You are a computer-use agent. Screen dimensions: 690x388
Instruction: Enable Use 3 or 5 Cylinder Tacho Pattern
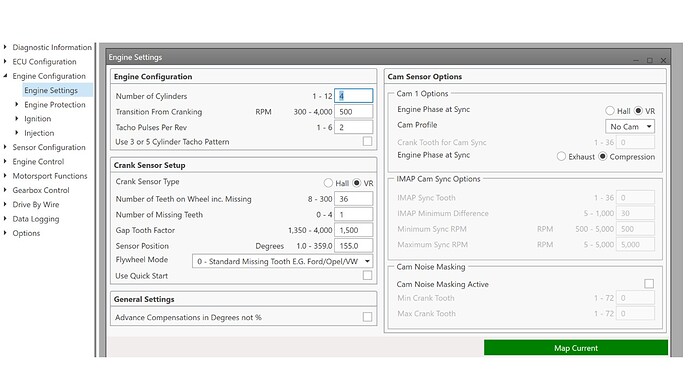367,141
